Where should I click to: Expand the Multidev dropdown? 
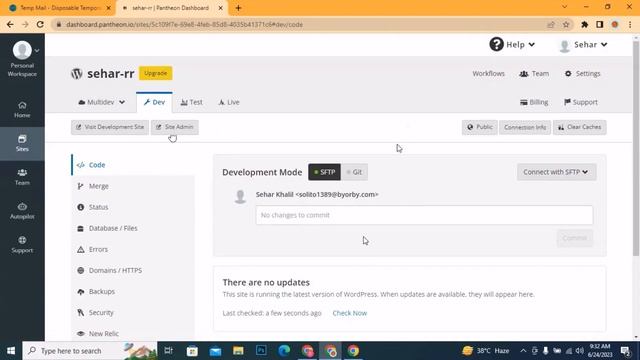(x=102, y=102)
